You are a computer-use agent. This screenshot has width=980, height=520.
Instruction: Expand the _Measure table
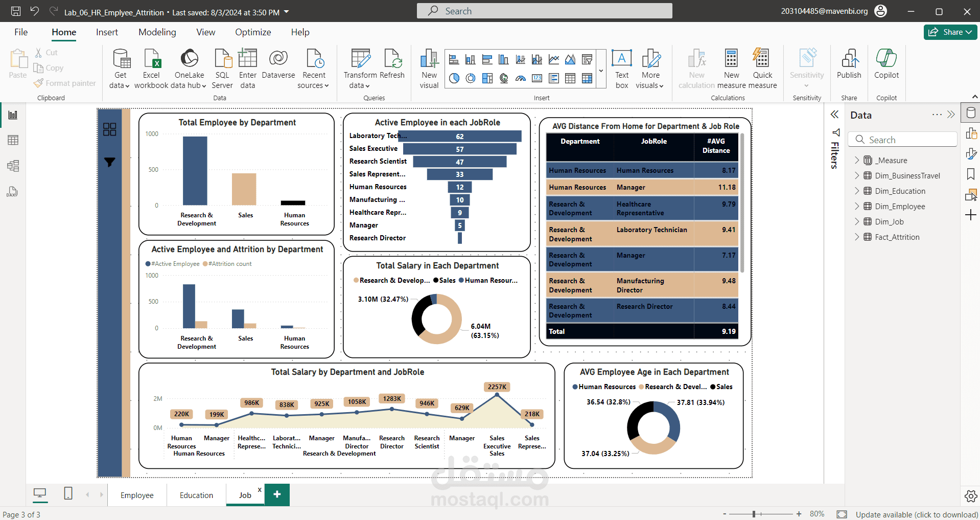click(x=857, y=160)
